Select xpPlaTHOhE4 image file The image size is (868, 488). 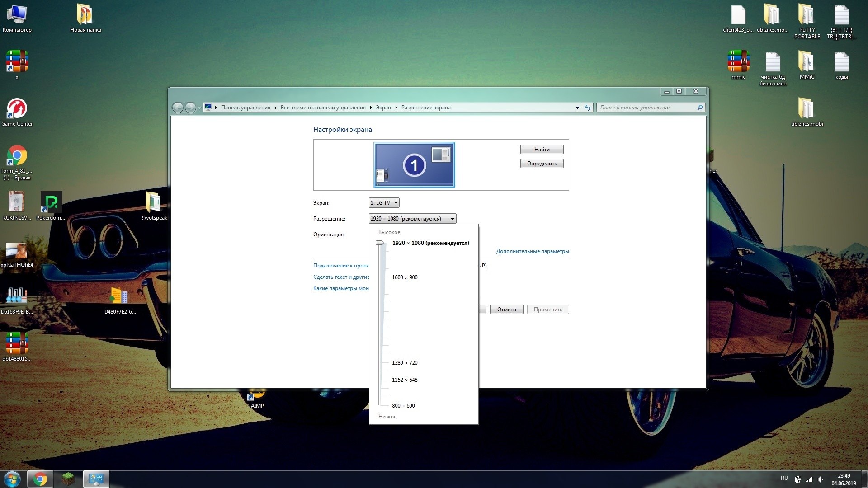[x=17, y=254]
